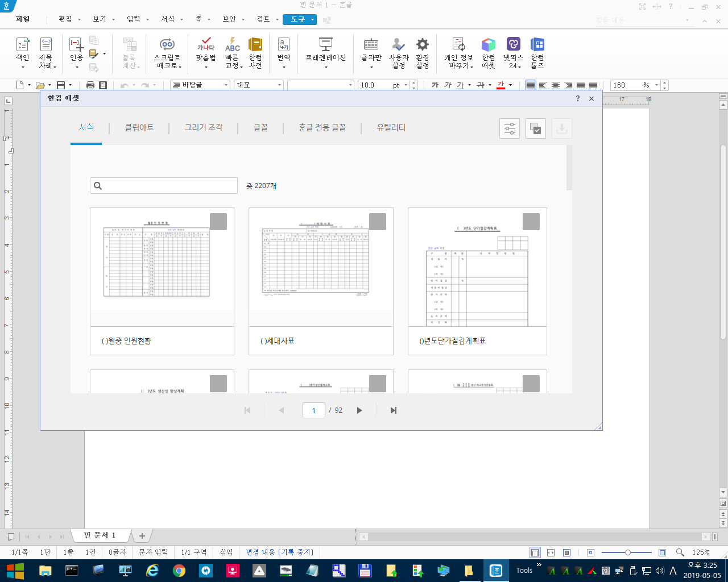Open 넷피스 24
The height and width of the screenshot is (582, 728).
513,53
